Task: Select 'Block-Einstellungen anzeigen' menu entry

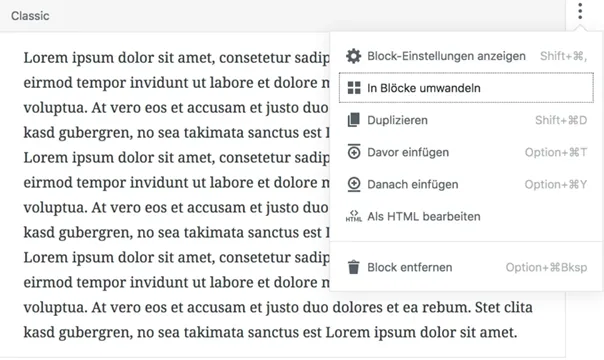Action: tap(466, 56)
